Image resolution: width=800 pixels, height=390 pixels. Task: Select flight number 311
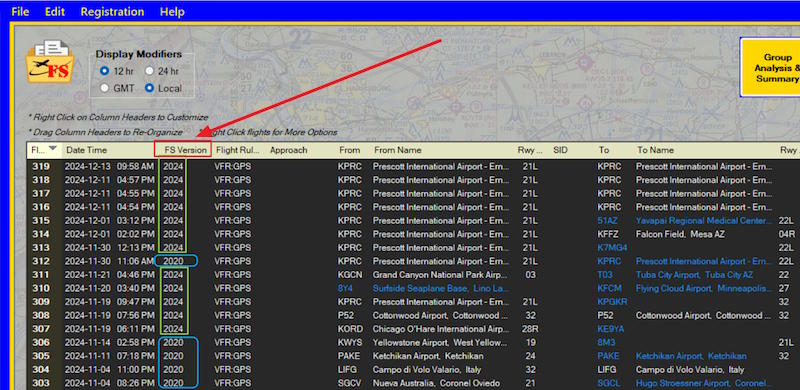pos(41,275)
